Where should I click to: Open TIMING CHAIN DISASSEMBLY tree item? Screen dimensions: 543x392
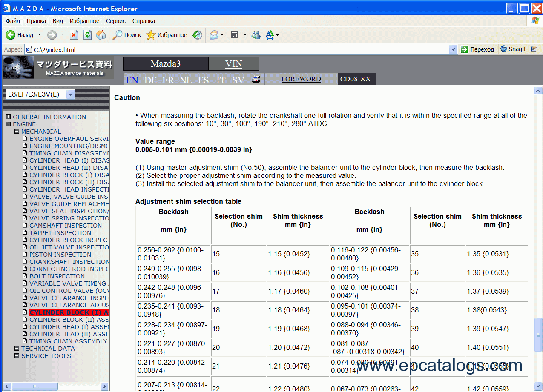coord(69,153)
